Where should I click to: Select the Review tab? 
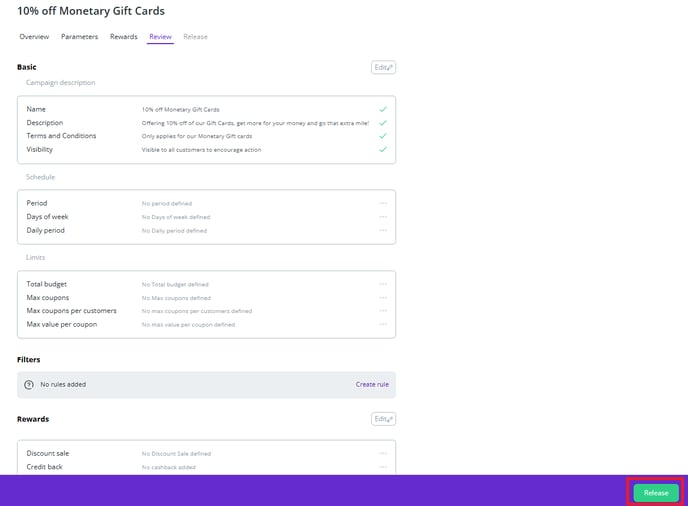(x=160, y=37)
